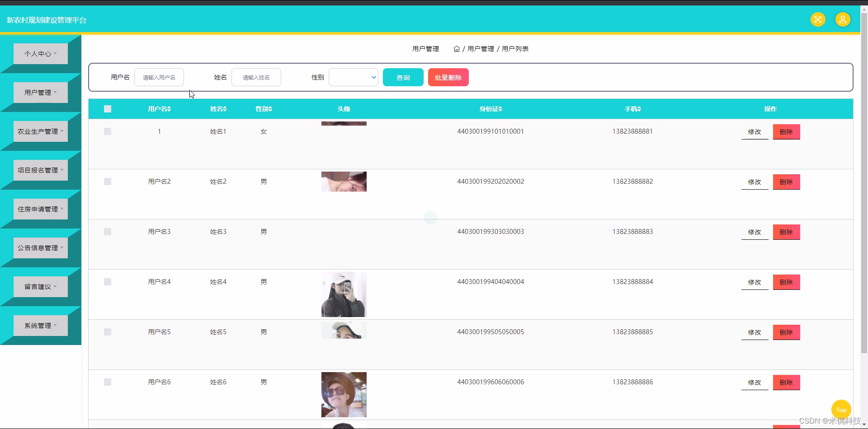Click the 用户管理 breadcrumb link

point(481,49)
